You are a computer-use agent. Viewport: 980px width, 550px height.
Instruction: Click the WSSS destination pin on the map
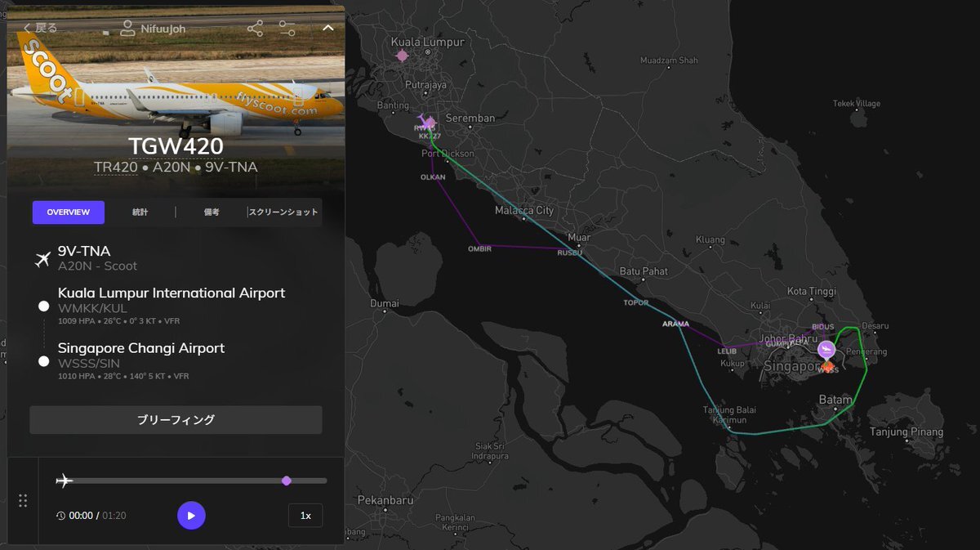coord(826,351)
